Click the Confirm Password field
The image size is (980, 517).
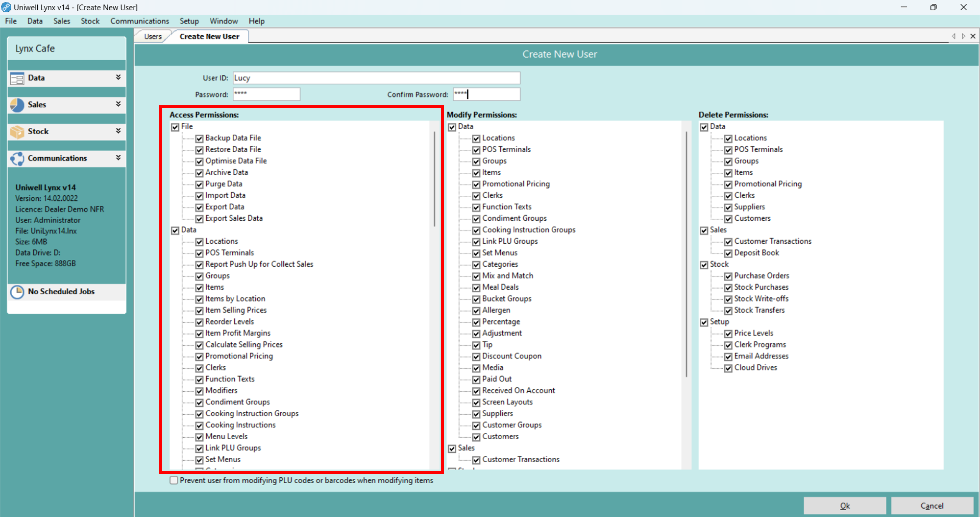point(487,94)
